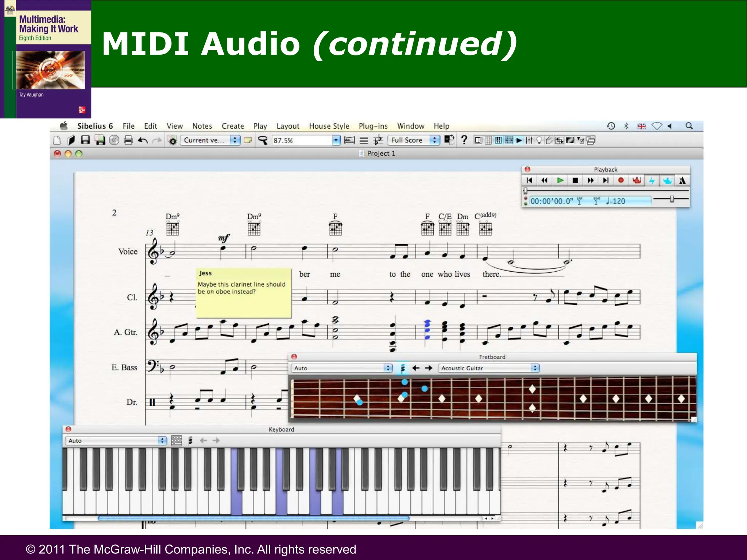Click the Fast-forward button in Playback

coord(591,180)
